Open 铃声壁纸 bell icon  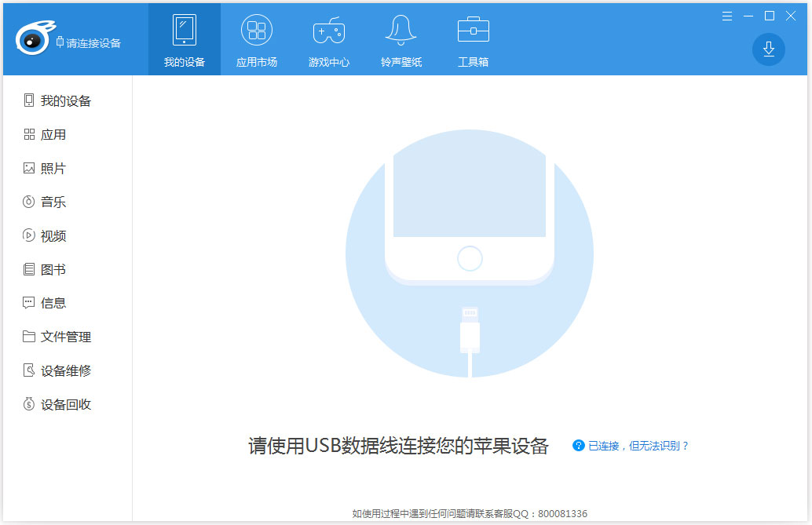(401, 31)
